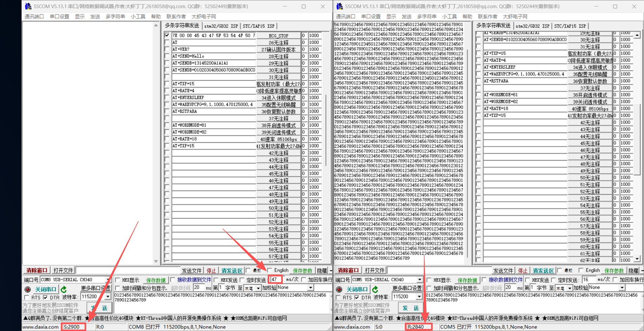The image size is (644, 331).
Task: Click 保存参数 button in right window
Action: point(614,270)
